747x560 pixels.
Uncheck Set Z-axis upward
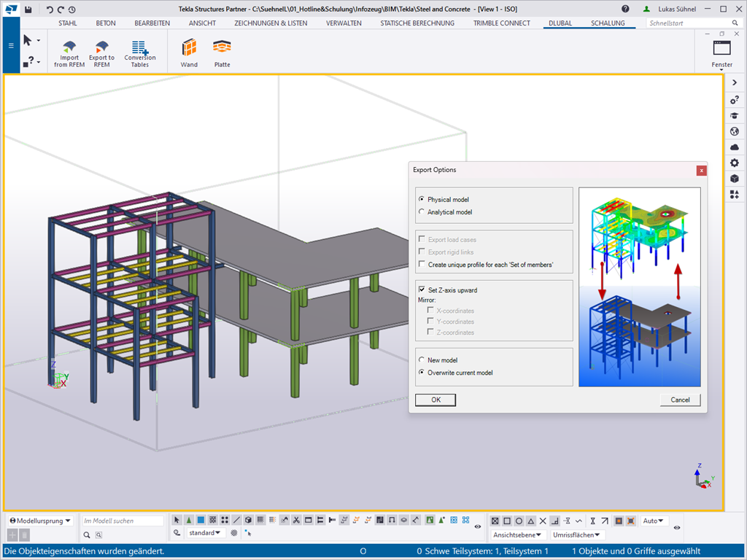point(422,289)
